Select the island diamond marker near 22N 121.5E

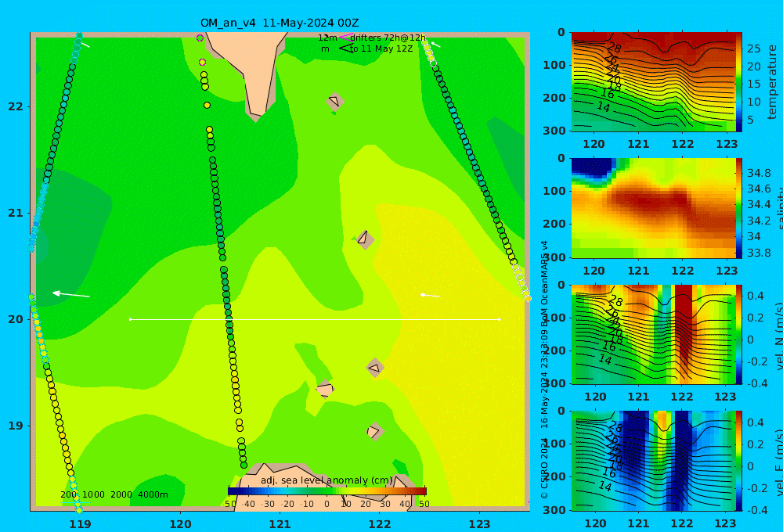pos(335,102)
